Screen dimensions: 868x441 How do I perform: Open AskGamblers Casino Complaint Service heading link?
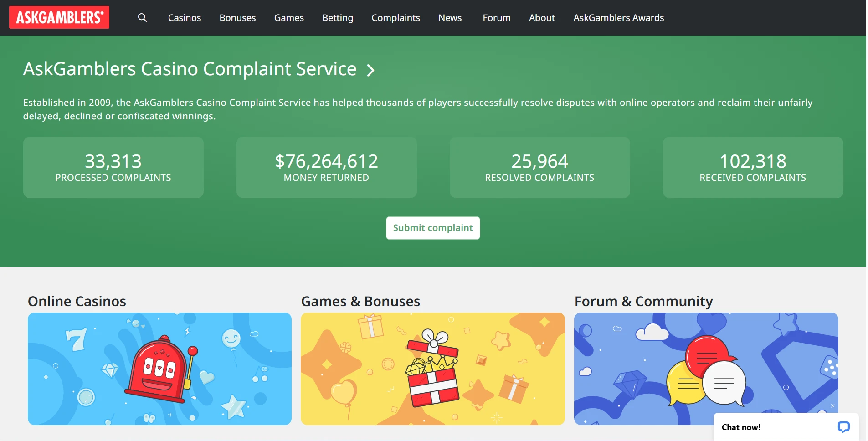click(x=190, y=69)
